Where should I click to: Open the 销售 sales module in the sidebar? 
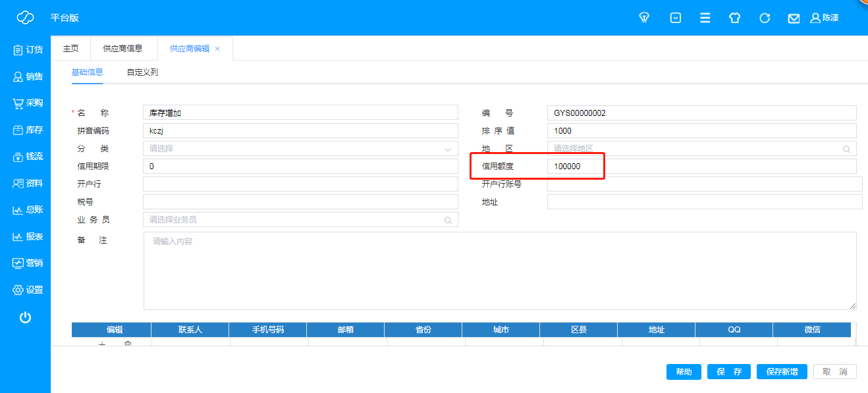[27, 76]
